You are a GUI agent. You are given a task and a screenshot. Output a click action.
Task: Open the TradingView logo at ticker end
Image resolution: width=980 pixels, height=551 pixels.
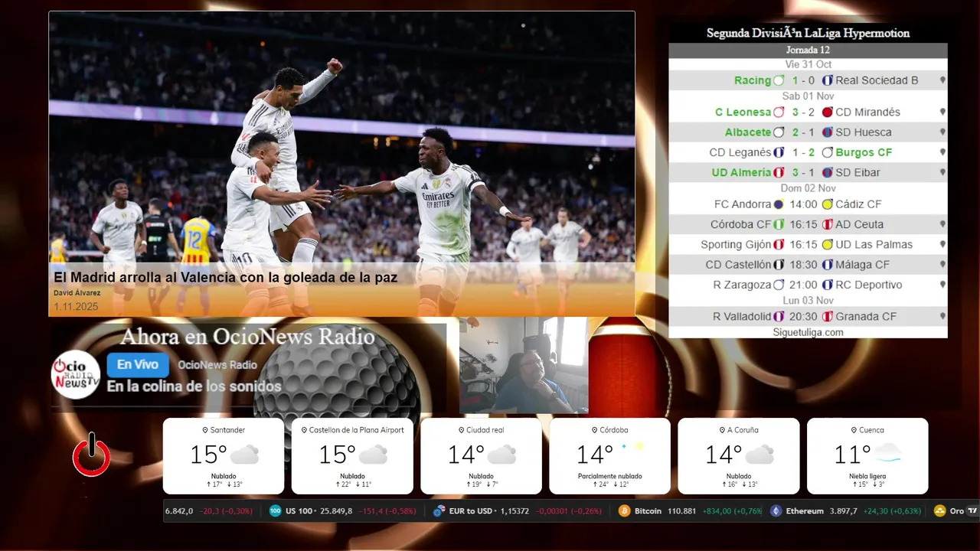pyautogui.click(x=972, y=511)
